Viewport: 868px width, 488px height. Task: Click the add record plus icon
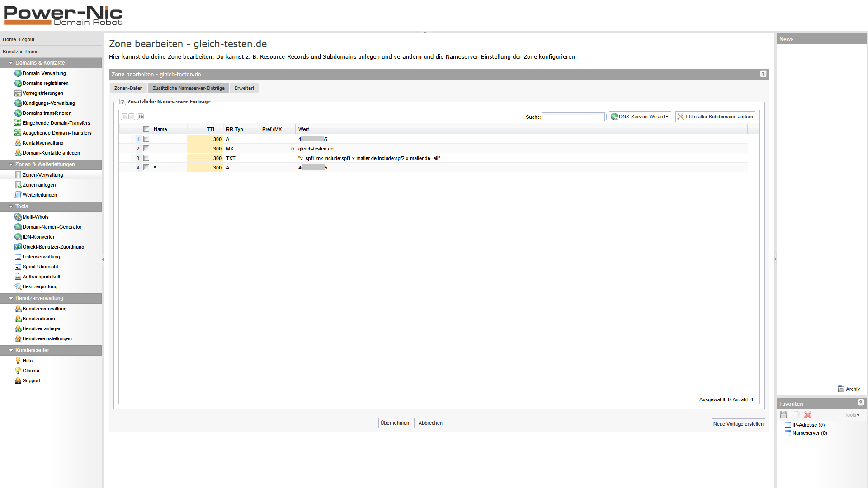click(x=124, y=117)
